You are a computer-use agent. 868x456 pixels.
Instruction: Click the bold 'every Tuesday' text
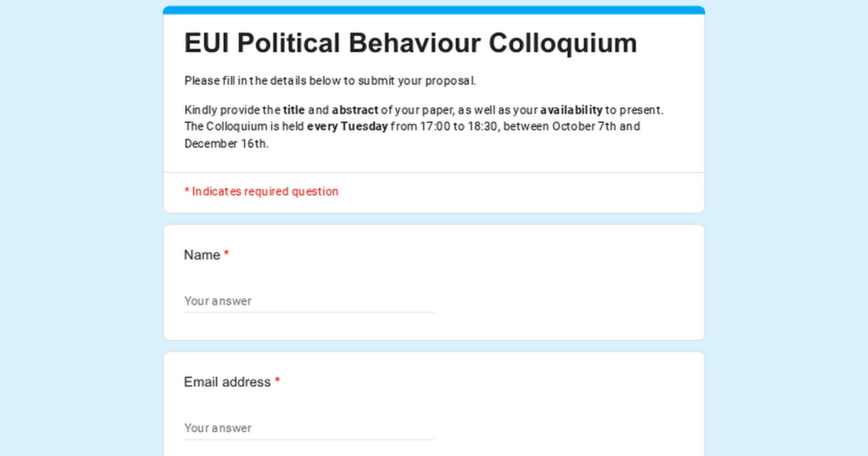coord(347,126)
